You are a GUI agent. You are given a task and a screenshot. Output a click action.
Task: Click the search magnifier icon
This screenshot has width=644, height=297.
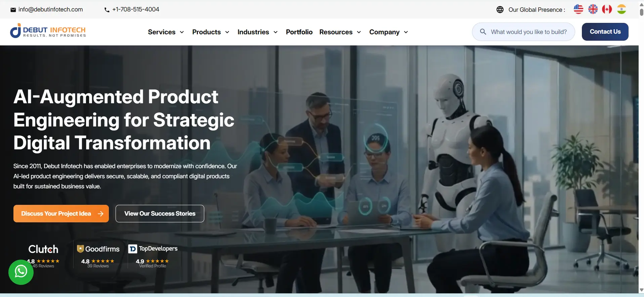coord(483,32)
